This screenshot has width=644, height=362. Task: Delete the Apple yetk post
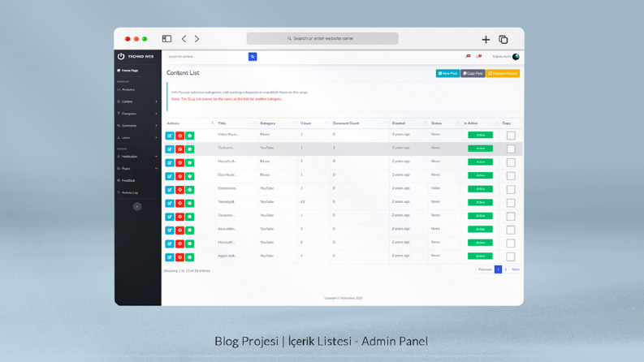180,257
